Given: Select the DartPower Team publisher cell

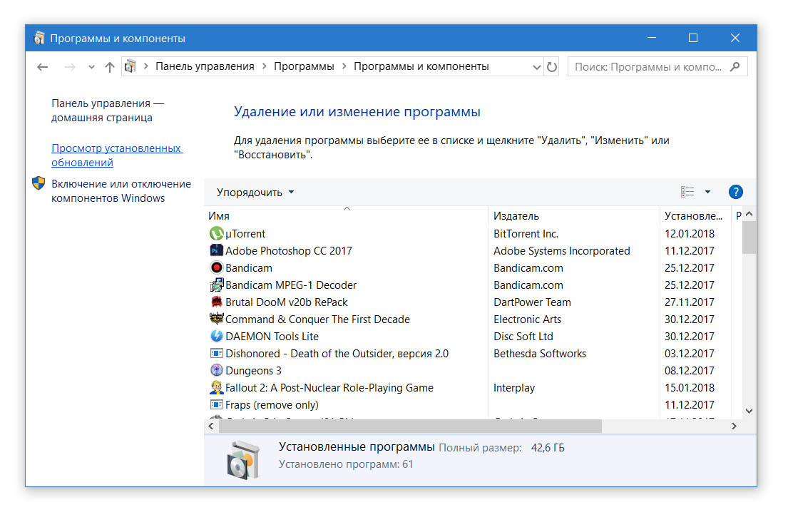Looking at the screenshot, I should (532, 302).
